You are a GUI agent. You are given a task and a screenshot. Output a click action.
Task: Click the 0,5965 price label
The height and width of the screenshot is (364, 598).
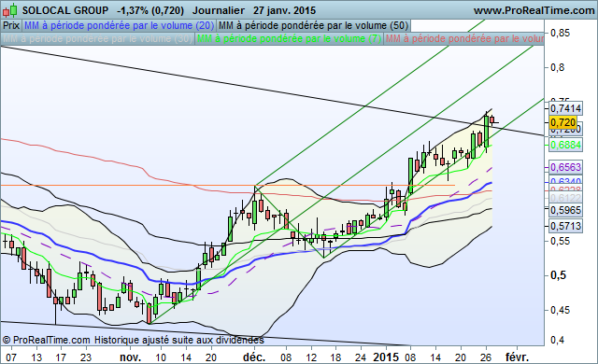[x=565, y=210]
